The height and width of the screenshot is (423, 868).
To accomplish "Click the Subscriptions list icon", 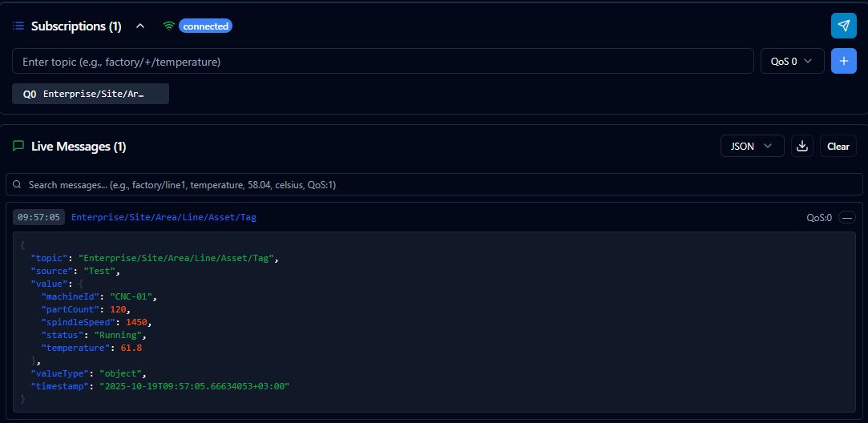I will point(18,26).
